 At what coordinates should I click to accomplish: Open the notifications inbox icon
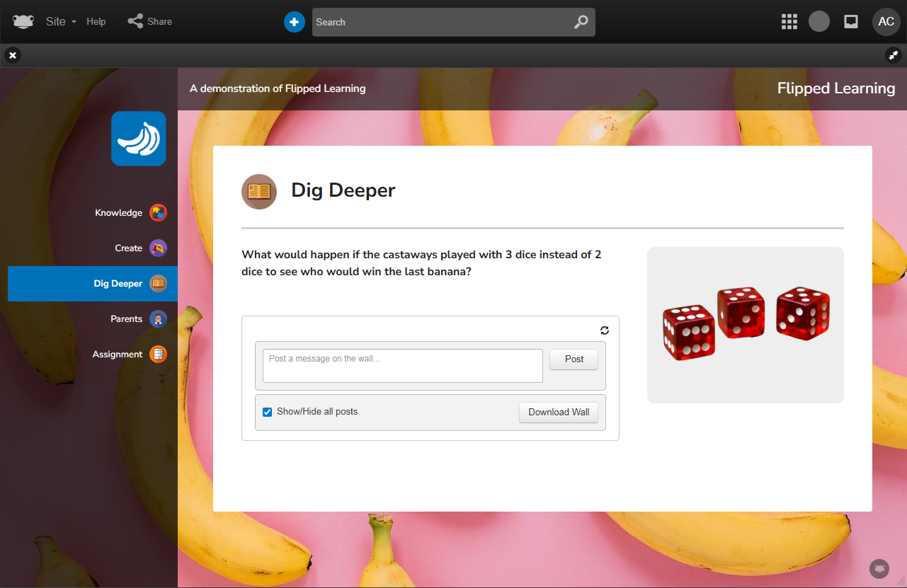click(x=851, y=22)
